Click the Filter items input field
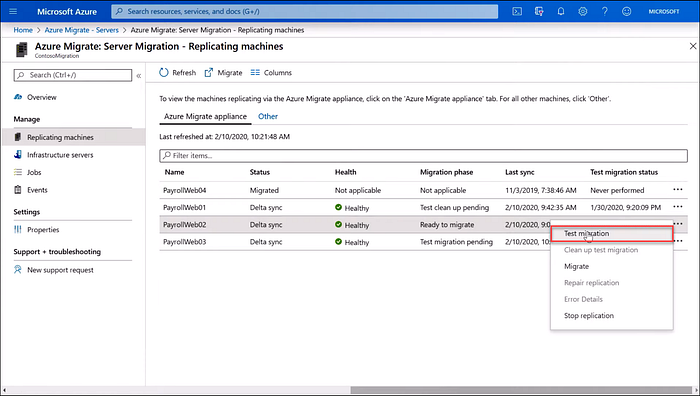The width and height of the screenshot is (700, 396). coord(423,155)
